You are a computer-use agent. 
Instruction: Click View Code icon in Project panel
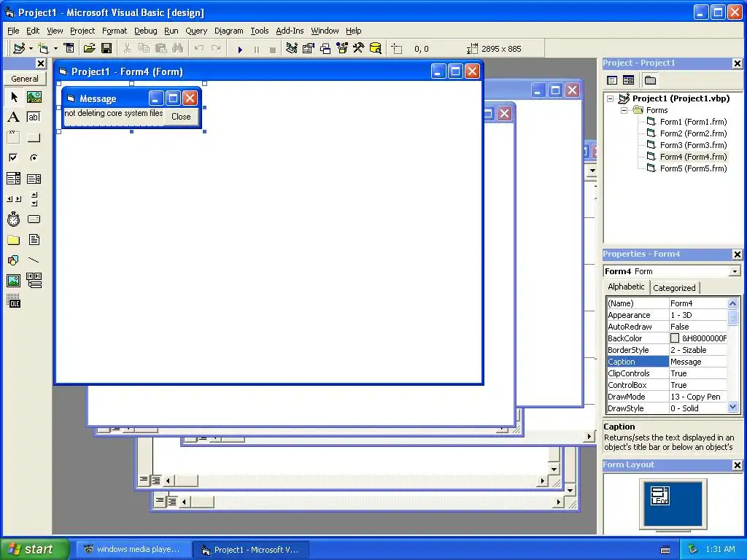click(x=612, y=80)
